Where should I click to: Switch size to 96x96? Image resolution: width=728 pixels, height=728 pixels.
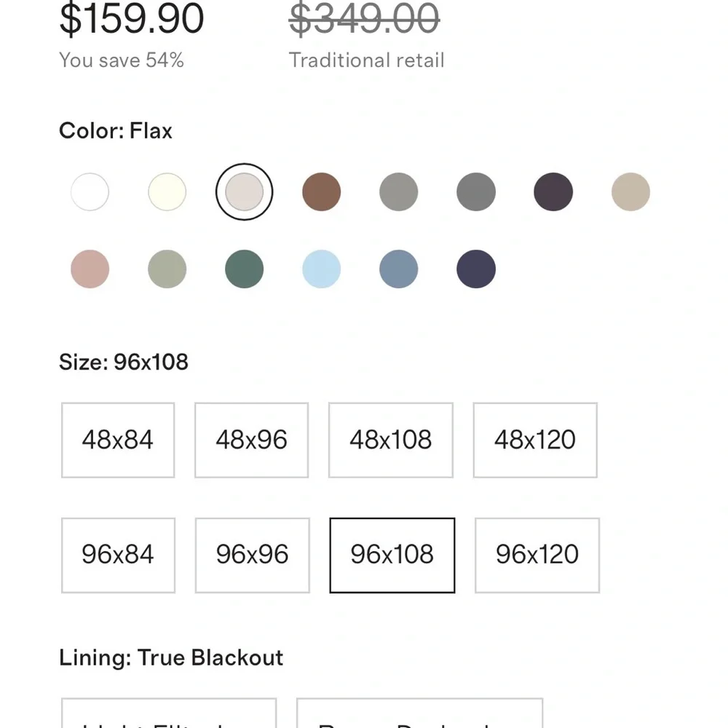[252, 555]
